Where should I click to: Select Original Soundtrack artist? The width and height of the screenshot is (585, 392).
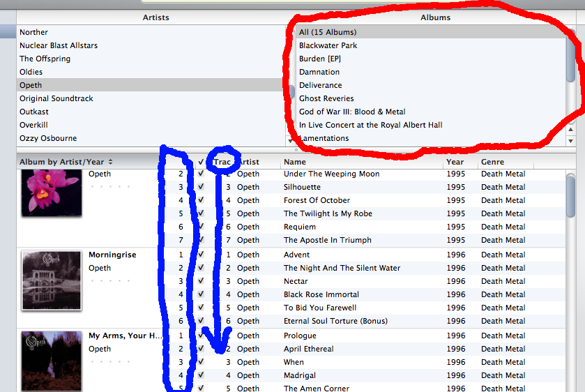[151, 98]
